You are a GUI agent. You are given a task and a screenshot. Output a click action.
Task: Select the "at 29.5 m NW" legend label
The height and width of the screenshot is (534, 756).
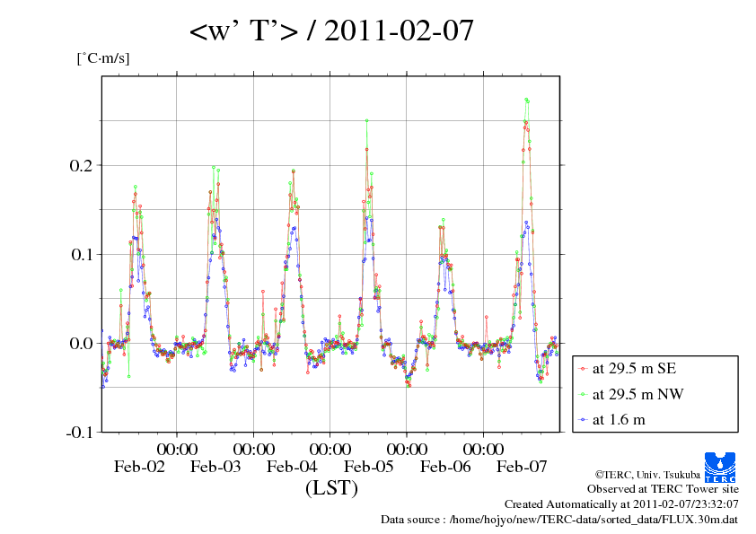tap(637, 394)
